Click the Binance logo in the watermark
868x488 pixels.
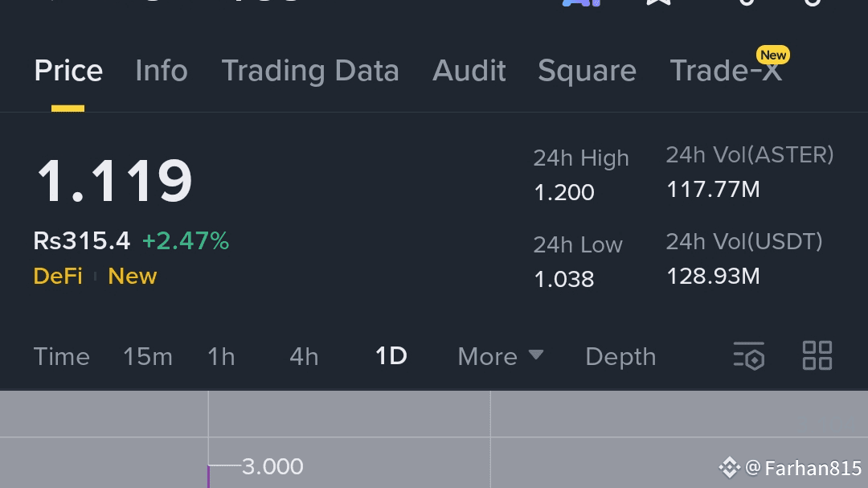[x=729, y=467]
